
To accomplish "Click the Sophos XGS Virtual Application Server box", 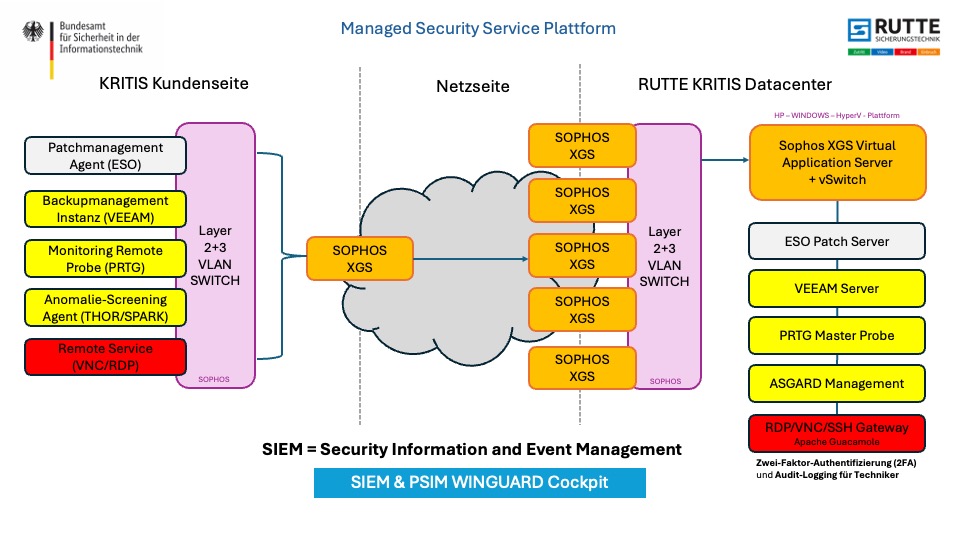I will click(837, 162).
